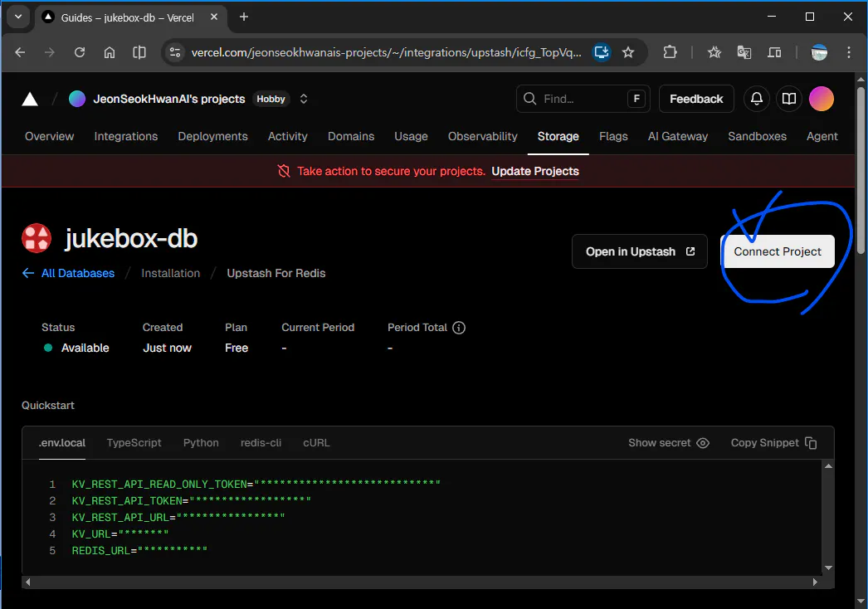Viewport: 868px width, 609px height.
Task: Switch to the Storage tab
Action: tap(558, 136)
